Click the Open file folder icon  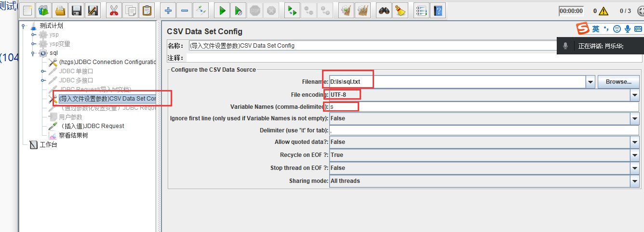pyautogui.click(x=60, y=11)
